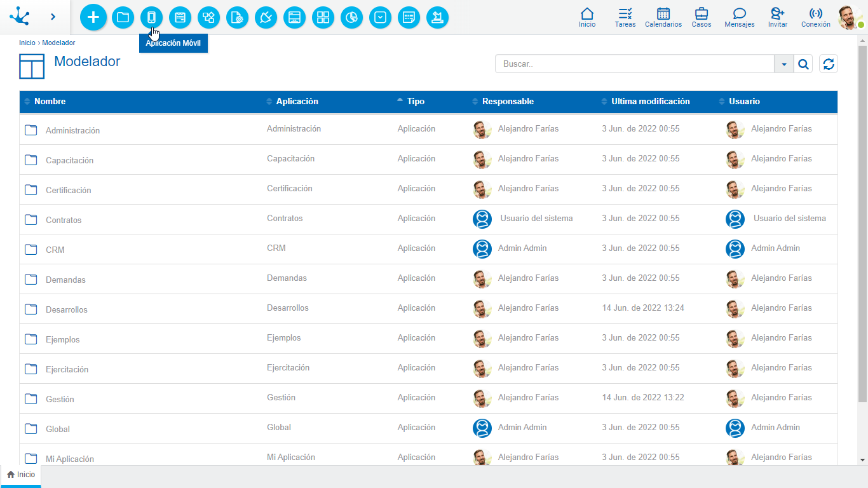Click the window layout toolbar icon
The width and height of the screenshot is (868, 488).
pyautogui.click(x=294, y=18)
